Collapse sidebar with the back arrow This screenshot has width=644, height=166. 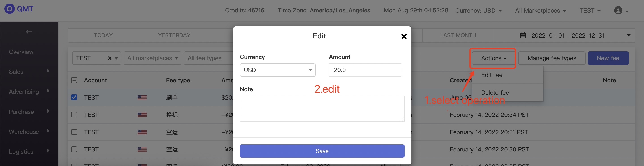click(29, 32)
